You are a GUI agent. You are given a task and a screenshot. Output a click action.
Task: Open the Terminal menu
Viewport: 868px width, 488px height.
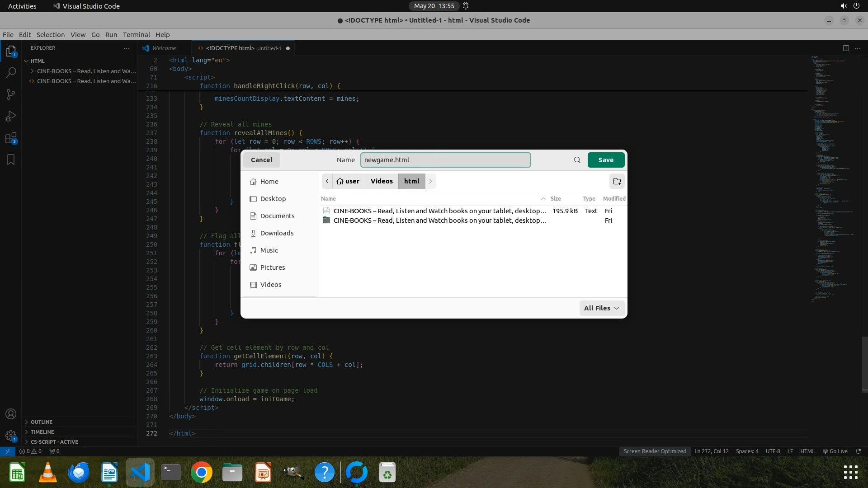(136, 35)
